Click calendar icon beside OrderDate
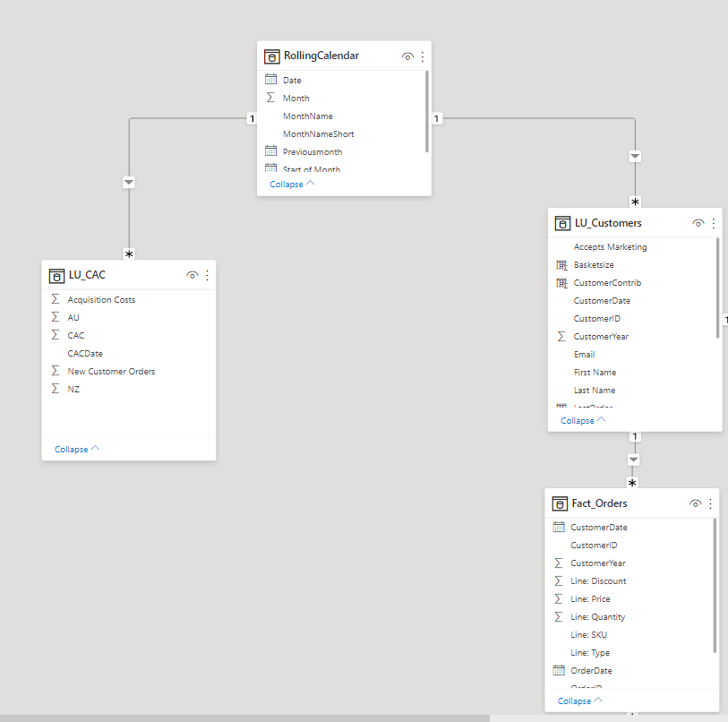 point(559,670)
